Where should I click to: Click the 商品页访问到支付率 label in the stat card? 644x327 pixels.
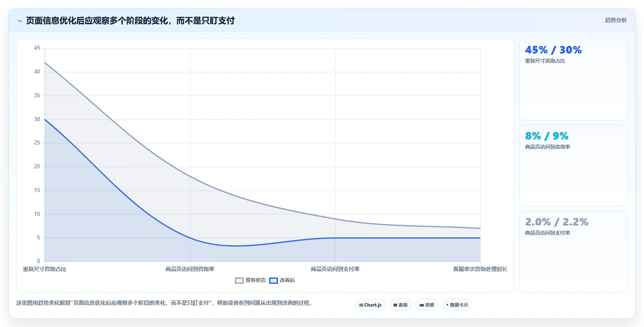coord(548,233)
